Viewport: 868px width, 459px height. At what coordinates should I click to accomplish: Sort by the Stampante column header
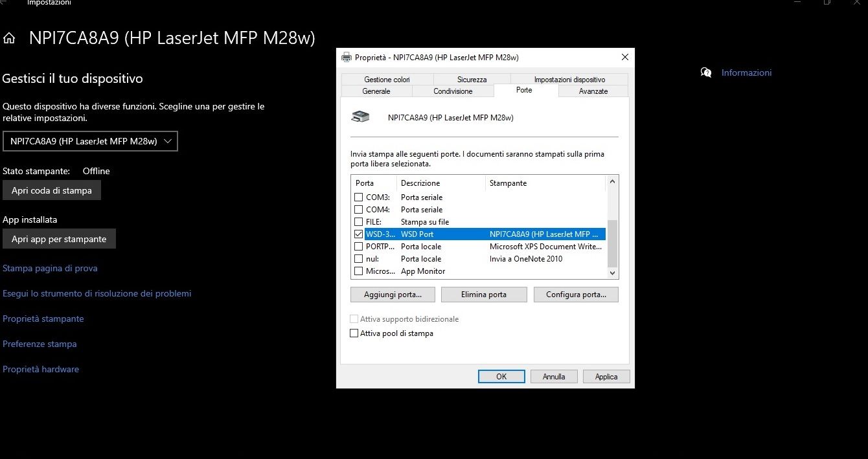click(545, 183)
